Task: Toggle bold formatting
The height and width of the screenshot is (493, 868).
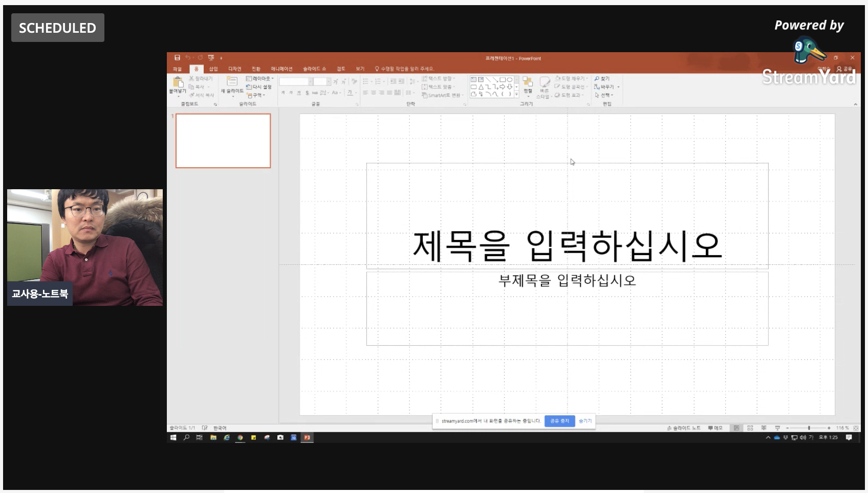Action: point(283,93)
